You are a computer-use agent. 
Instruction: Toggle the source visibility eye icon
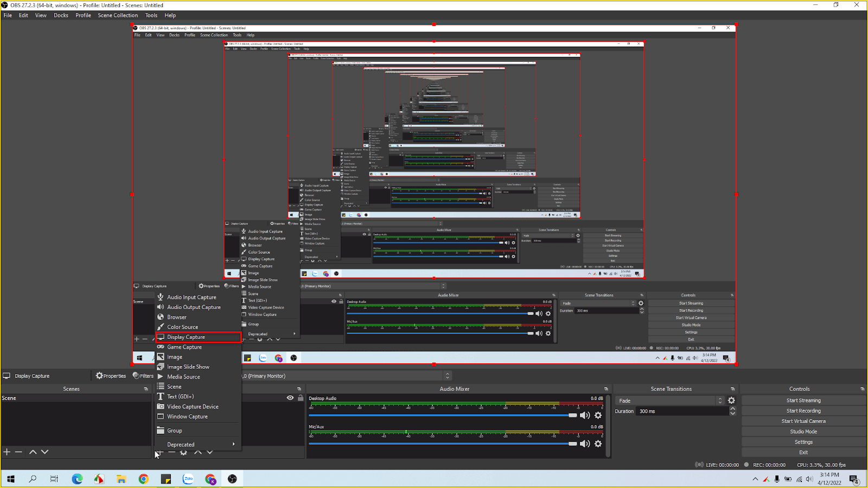pos(290,398)
